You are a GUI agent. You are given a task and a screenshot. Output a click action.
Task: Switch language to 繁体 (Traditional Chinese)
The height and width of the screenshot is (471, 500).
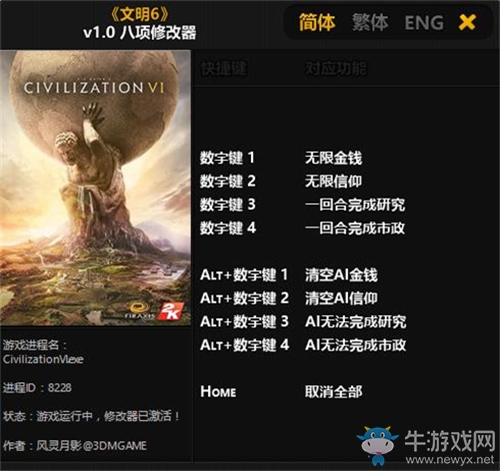click(370, 23)
